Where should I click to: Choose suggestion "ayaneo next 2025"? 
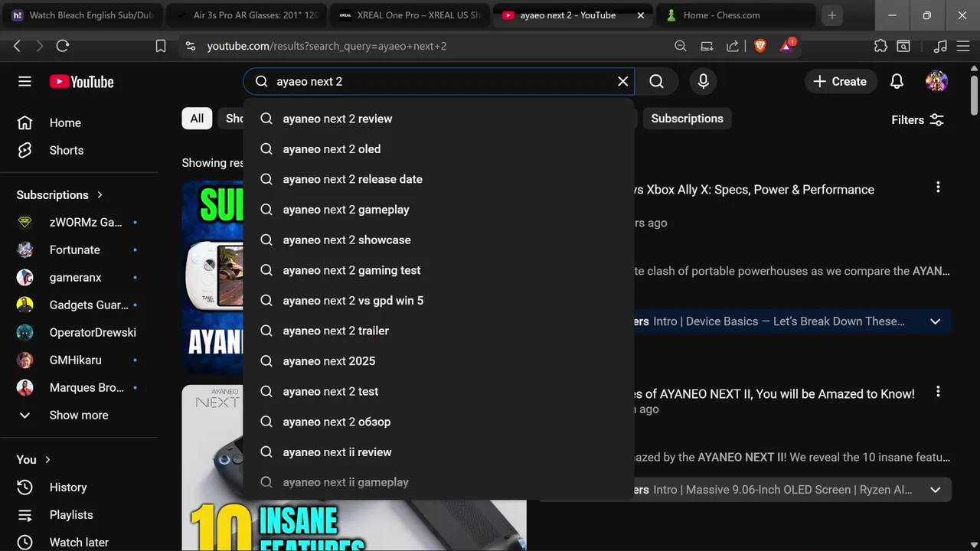coord(439,360)
